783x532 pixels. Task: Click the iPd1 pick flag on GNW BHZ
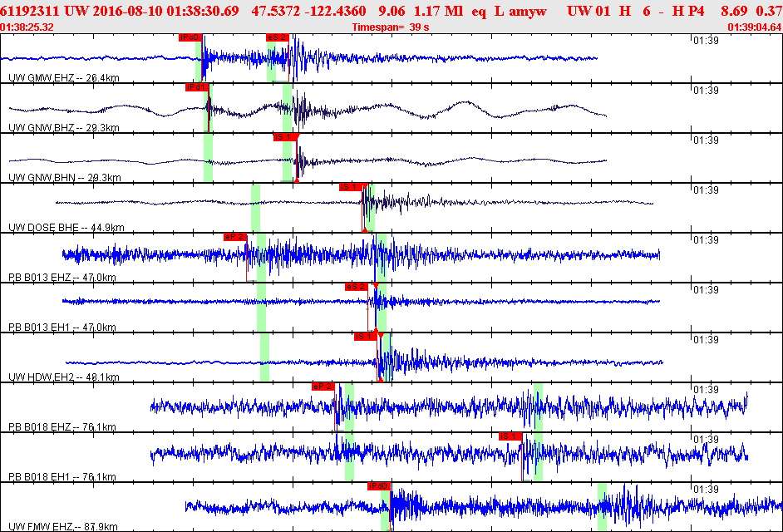pos(196,87)
